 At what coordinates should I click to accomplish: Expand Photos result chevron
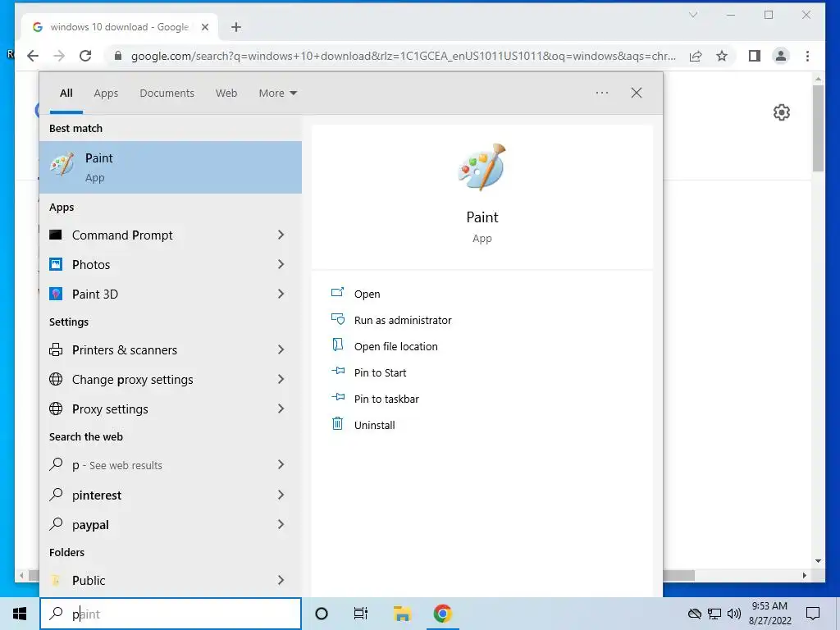click(x=281, y=264)
